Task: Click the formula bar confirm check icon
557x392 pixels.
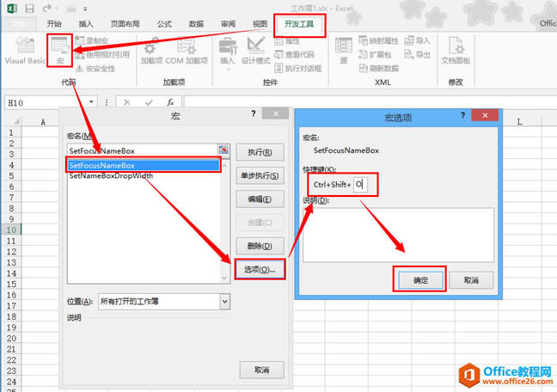Action: pyautogui.click(x=149, y=102)
